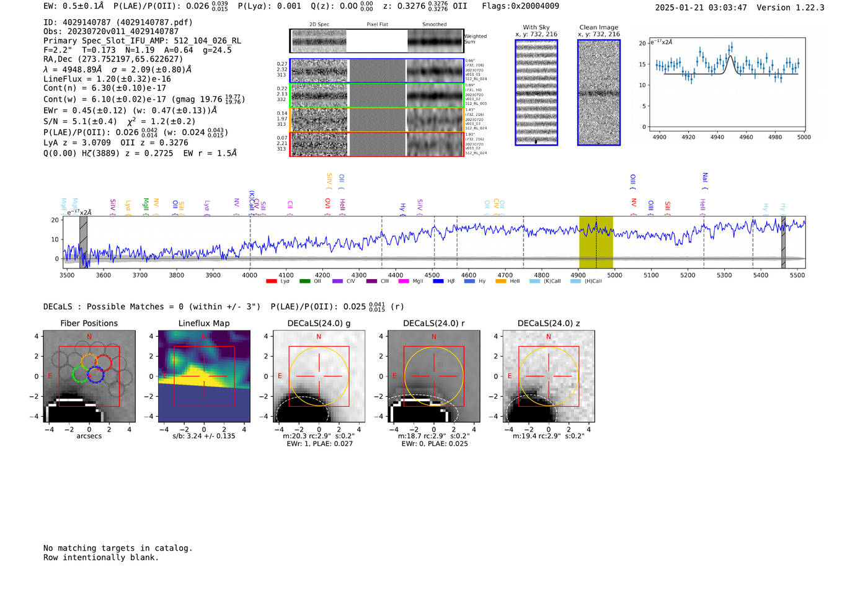Open the DECaLS z-band cutout image

pyautogui.click(x=549, y=376)
